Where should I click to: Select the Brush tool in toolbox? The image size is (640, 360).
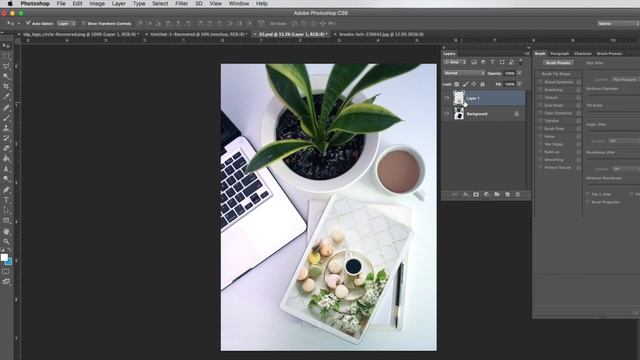point(6,118)
